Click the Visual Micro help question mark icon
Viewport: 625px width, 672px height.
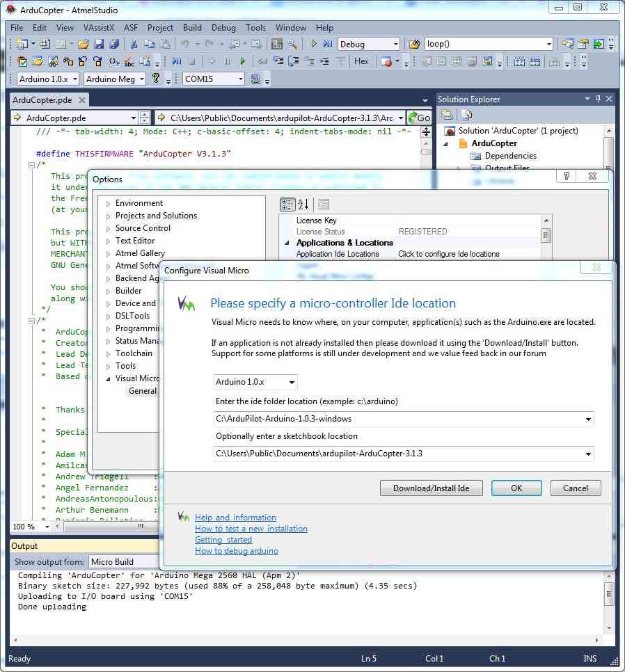pyautogui.click(x=156, y=79)
